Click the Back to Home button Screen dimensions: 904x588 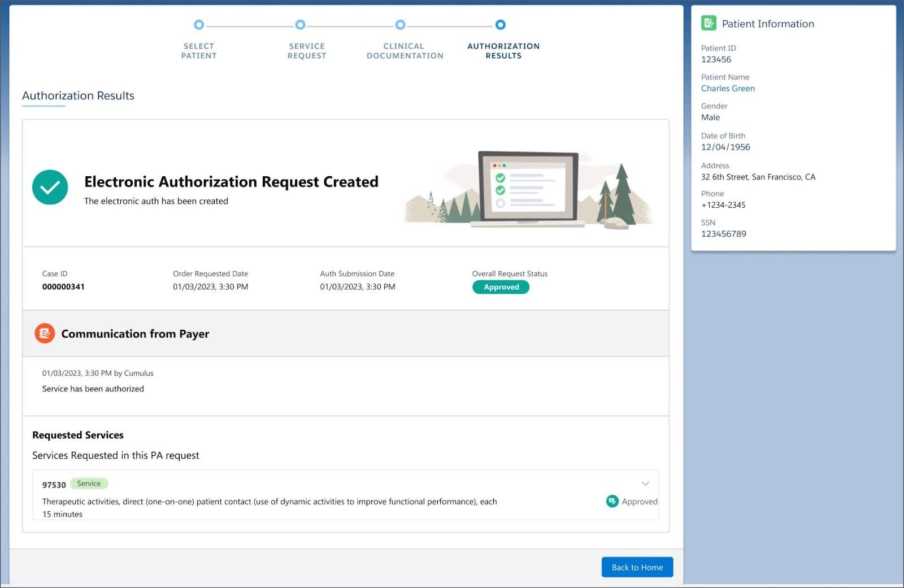[x=637, y=567]
